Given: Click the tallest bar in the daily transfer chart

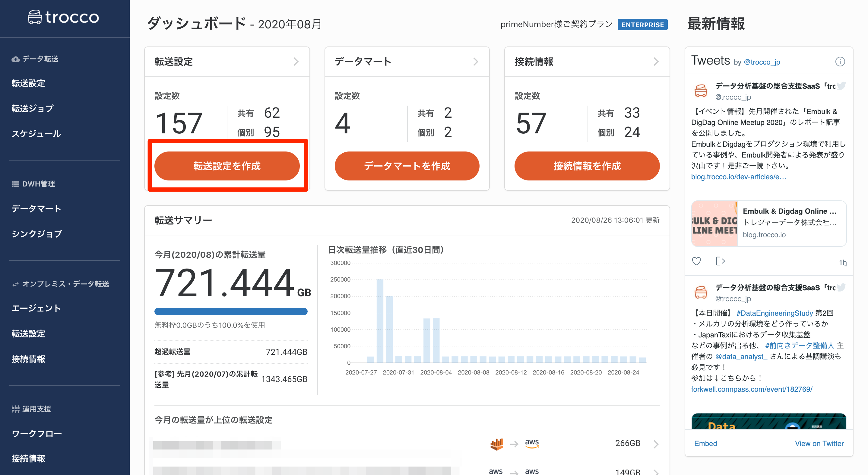Looking at the screenshot, I should [380, 321].
